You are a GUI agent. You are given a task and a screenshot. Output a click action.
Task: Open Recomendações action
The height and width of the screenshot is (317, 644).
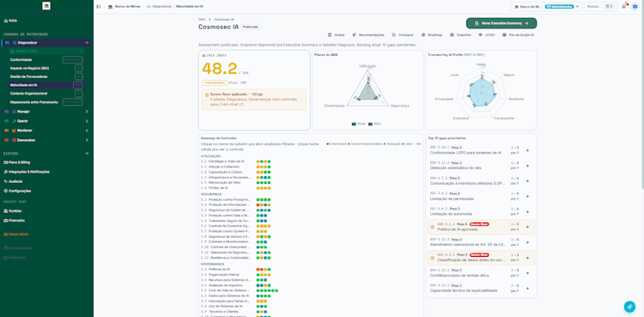pyautogui.click(x=368, y=35)
